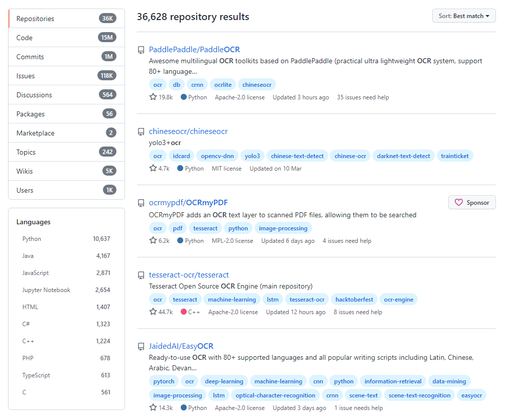View Topics search results
The height and width of the screenshot is (420, 506).
point(66,152)
